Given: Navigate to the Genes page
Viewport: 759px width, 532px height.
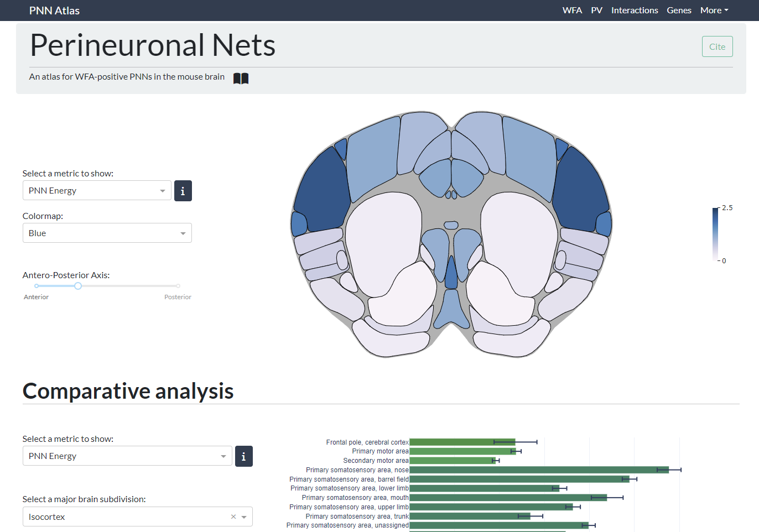Looking at the screenshot, I should tap(679, 11).
